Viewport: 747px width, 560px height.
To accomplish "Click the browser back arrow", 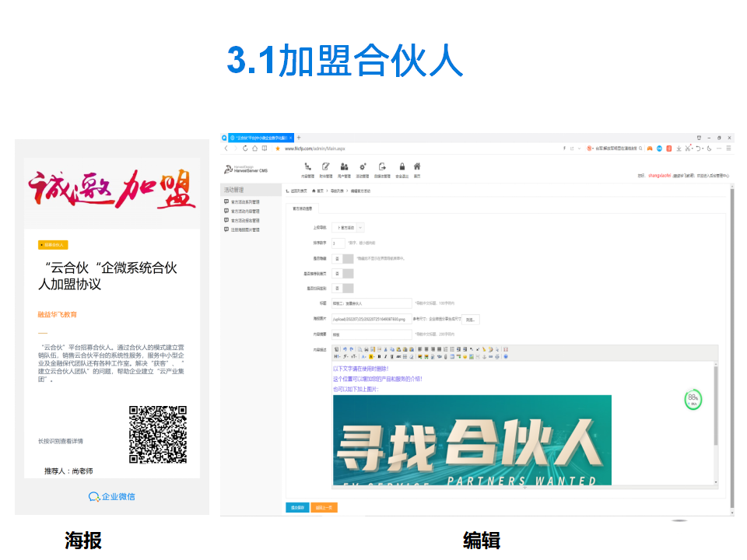I will [x=226, y=149].
